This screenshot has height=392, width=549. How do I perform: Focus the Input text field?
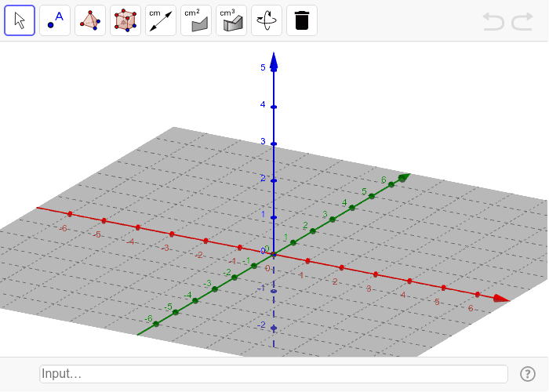click(274, 374)
